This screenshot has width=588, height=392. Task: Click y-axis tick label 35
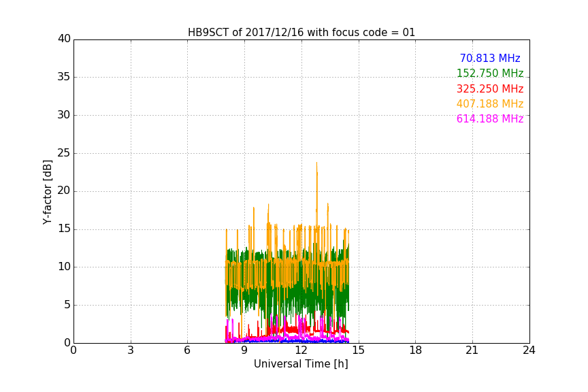pos(64,77)
